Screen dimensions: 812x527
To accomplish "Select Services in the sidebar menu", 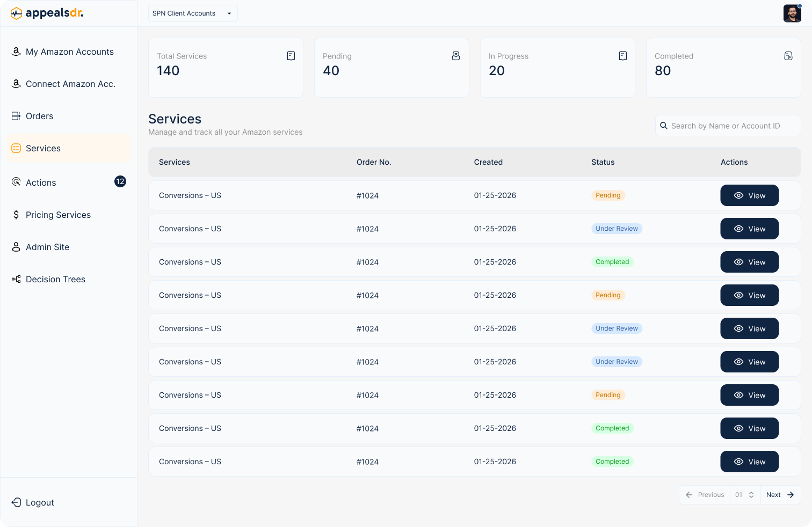I will coord(43,148).
